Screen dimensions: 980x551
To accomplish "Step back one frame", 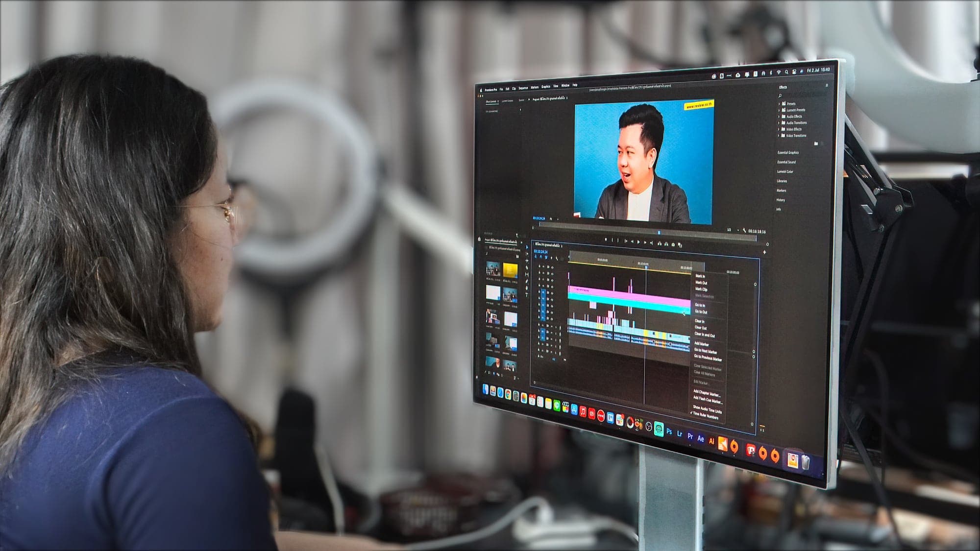I will [632, 241].
